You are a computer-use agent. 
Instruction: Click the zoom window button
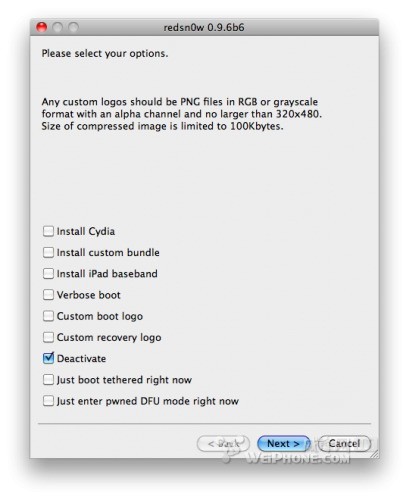(73, 27)
